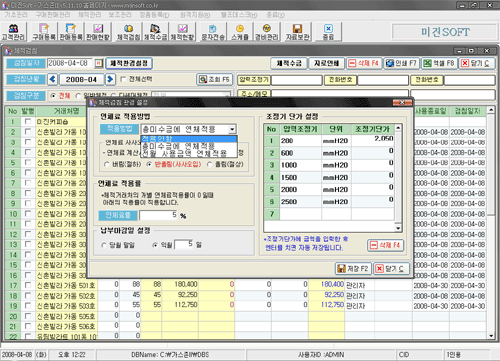Open the 판매현황 sales status toolbar icon
500x361 pixels.
[98, 32]
